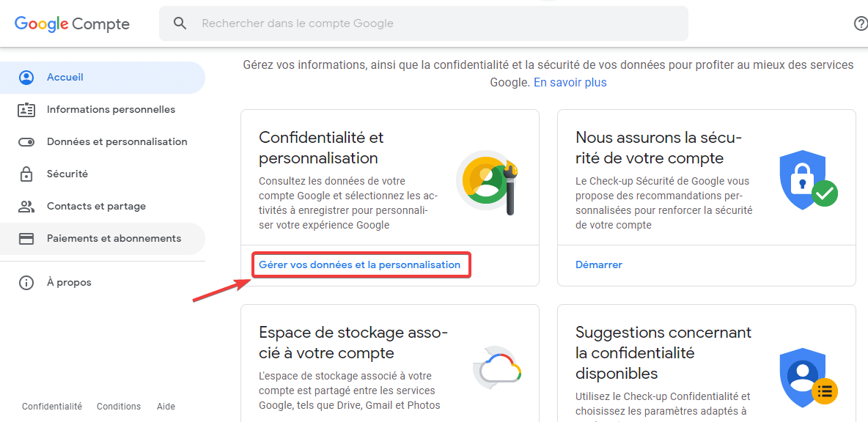Viewport: 868px width, 422px height.
Task: Open the Conditions footer link
Action: pos(119,407)
